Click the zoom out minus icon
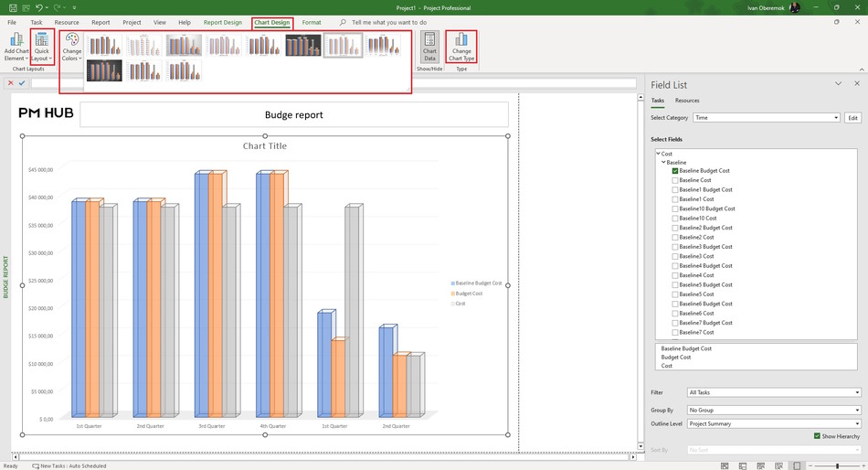The image size is (868, 470). [810, 465]
